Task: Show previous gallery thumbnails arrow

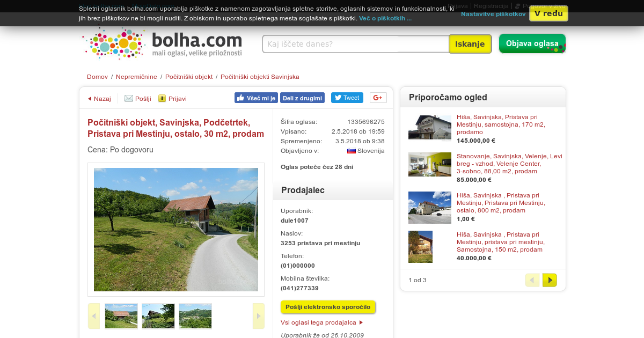Action: click(x=94, y=316)
